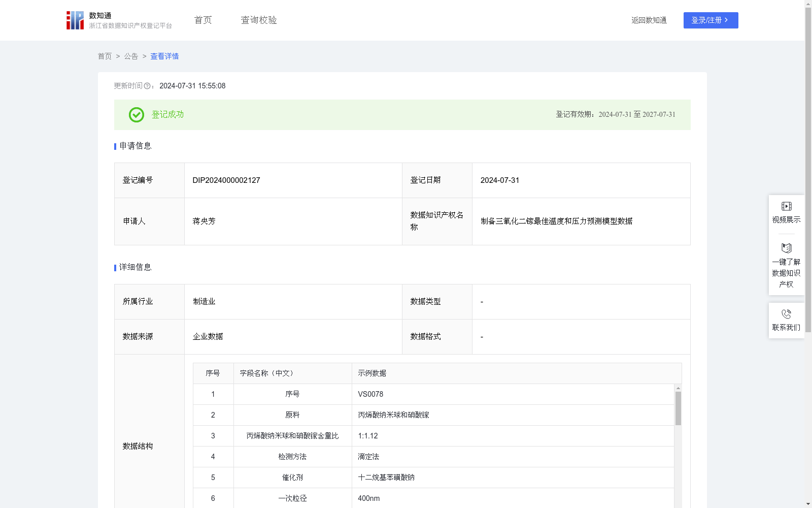
Task: Go to 公告 in the breadcrumb
Action: 131,56
